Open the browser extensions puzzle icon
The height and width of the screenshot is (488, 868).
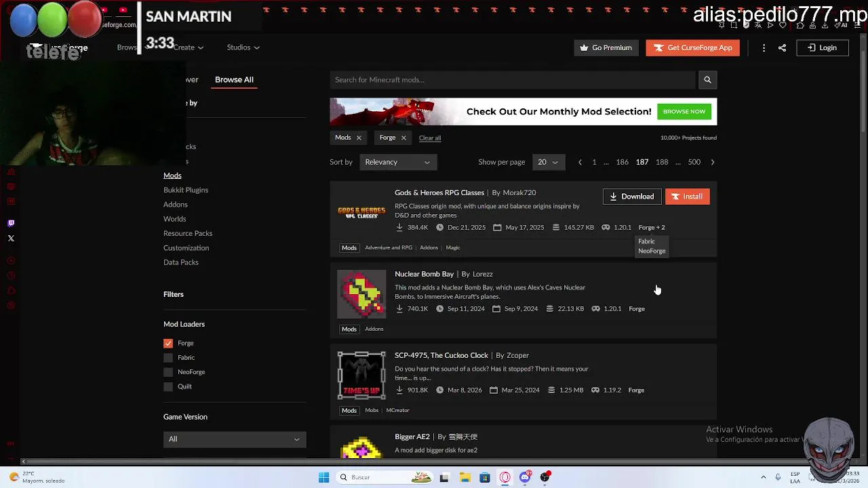point(801,25)
